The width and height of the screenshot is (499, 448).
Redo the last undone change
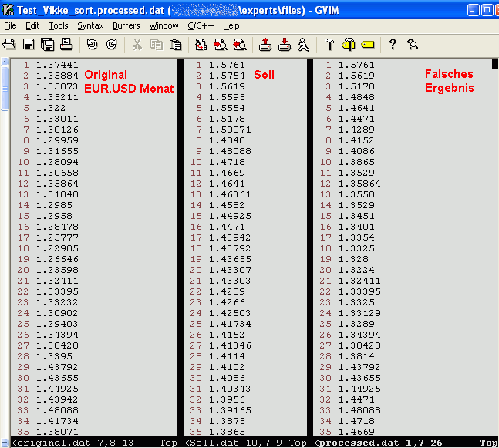click(x=111, y=45)
